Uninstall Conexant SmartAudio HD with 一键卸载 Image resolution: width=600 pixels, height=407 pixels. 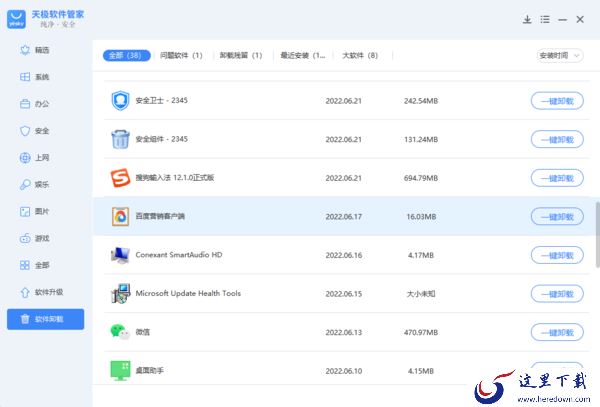pyautogui.click(x=557, y=255)
